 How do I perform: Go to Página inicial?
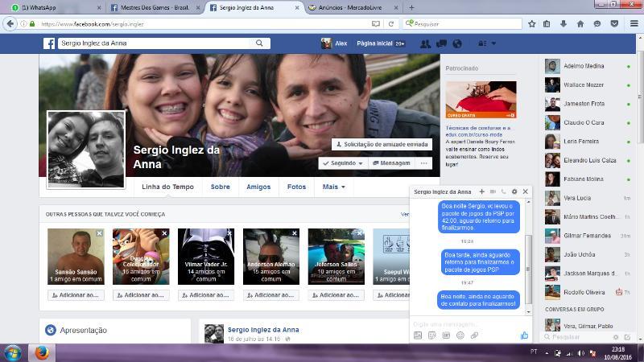pos(374,43)
